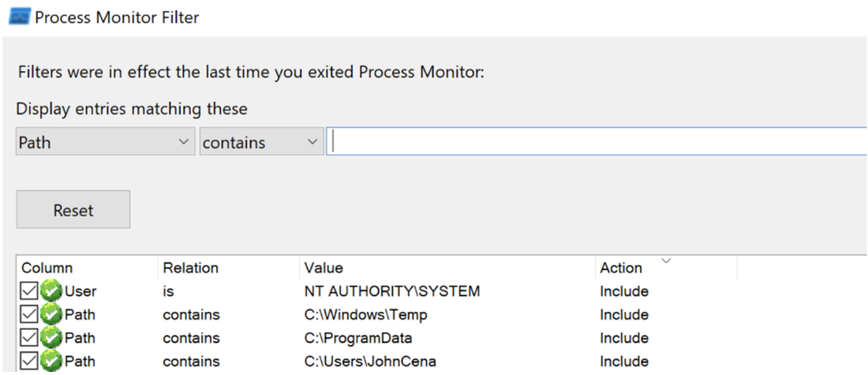Click Include action in C:\Windows\Temp row
Viewport: 868px width, 375px height.
[x=624, y=315]
